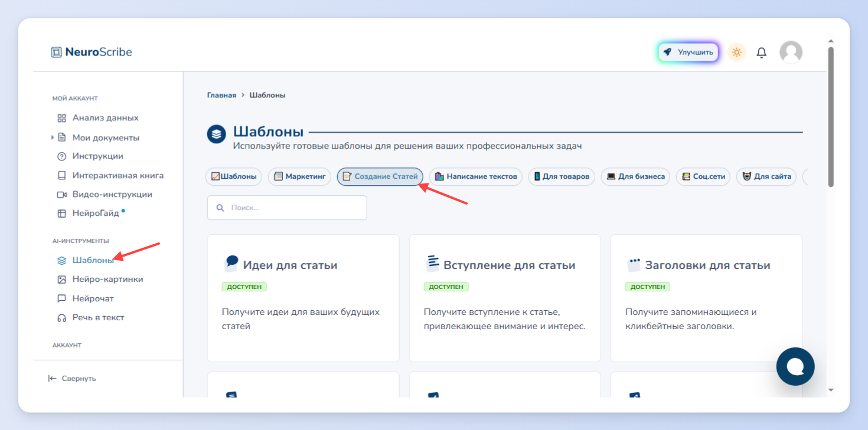Viewport: 868px width, 430px height.
Task: Open Нейрочат in the sidebar
Action: (x=93, y=298)
